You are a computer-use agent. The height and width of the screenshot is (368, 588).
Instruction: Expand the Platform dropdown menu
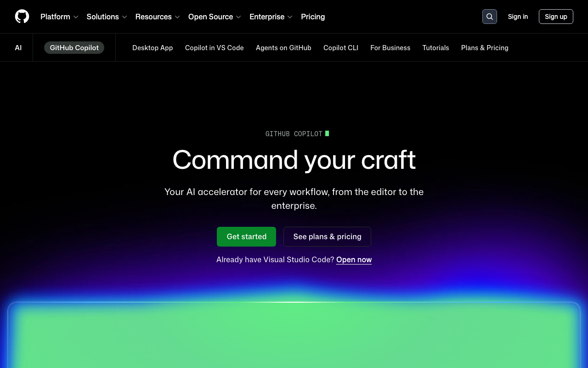pos(59,17)
